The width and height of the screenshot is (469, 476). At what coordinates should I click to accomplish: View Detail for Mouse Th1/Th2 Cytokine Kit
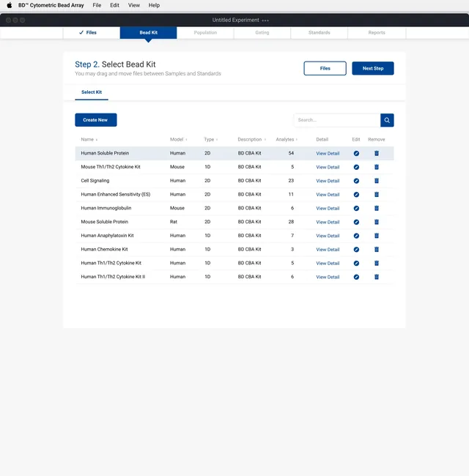pos(328,167)
